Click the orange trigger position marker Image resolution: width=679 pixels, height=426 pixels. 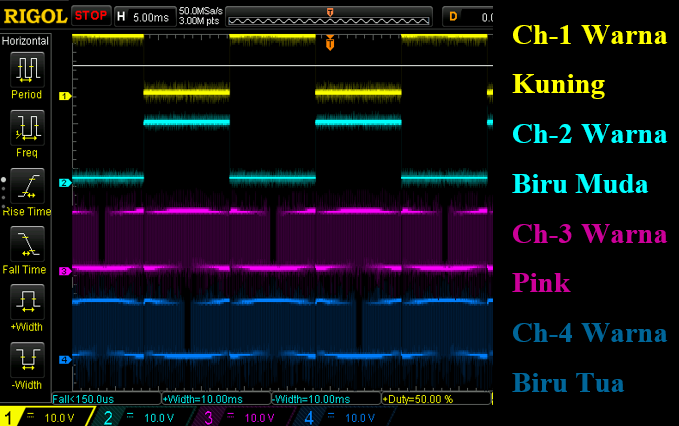pyautogui.click(x=330, y=44)
